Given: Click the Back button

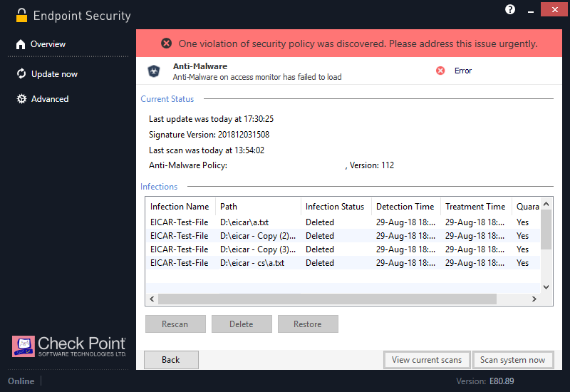Looking at the screenshot, I should point(171,360).
